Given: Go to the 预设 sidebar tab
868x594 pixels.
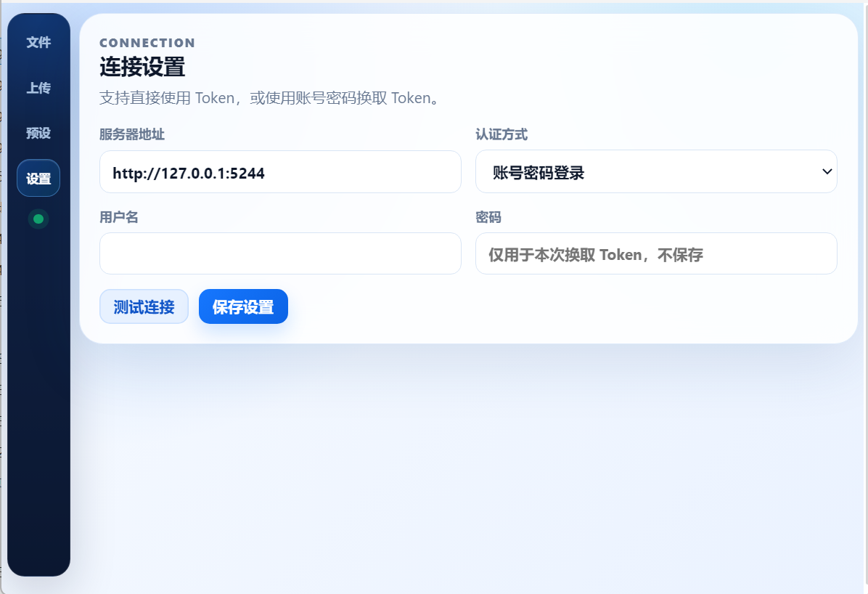Looking at the screenshot, I should pos(38,133).
